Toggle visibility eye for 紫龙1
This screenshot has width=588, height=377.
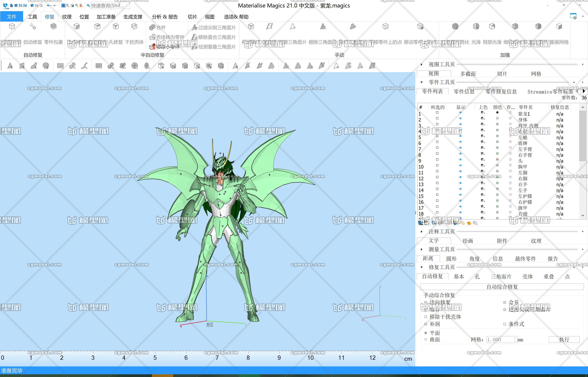click(x=460, y=113)
